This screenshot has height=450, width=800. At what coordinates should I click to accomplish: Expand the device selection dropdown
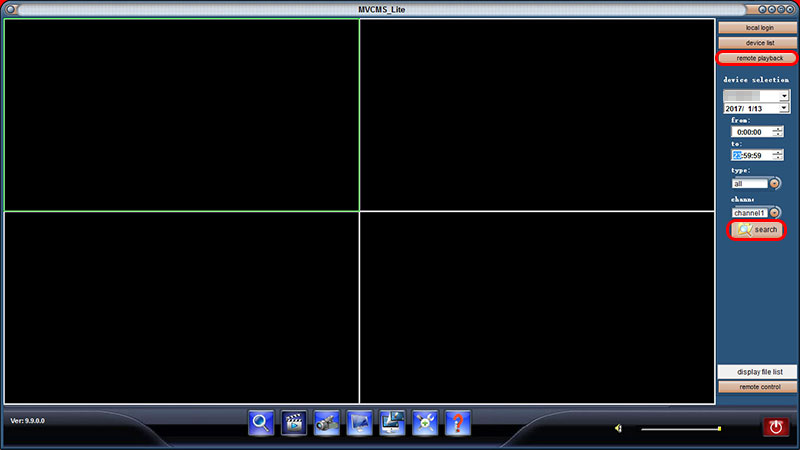coord(784,96)
